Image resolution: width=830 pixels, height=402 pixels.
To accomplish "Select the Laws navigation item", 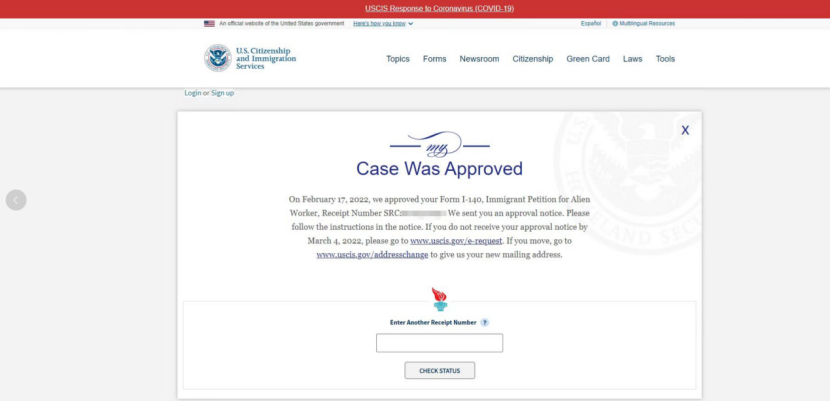I will click(x=632, y=59).
